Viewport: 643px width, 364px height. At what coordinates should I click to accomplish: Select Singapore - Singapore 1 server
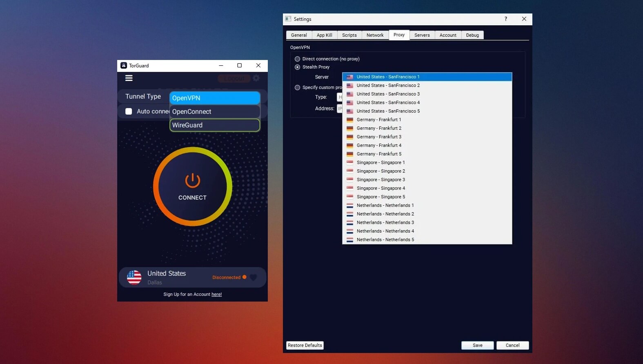coord(427,162)
